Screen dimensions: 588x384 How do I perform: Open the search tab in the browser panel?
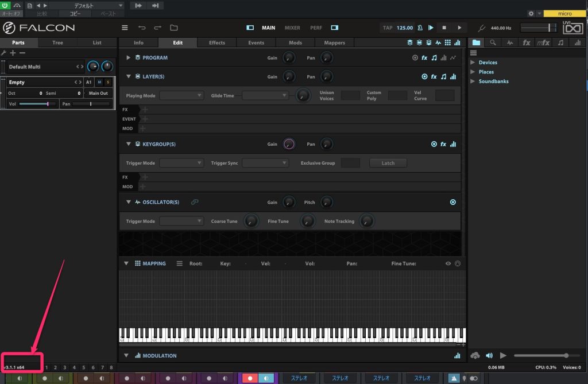pos(493,42)
